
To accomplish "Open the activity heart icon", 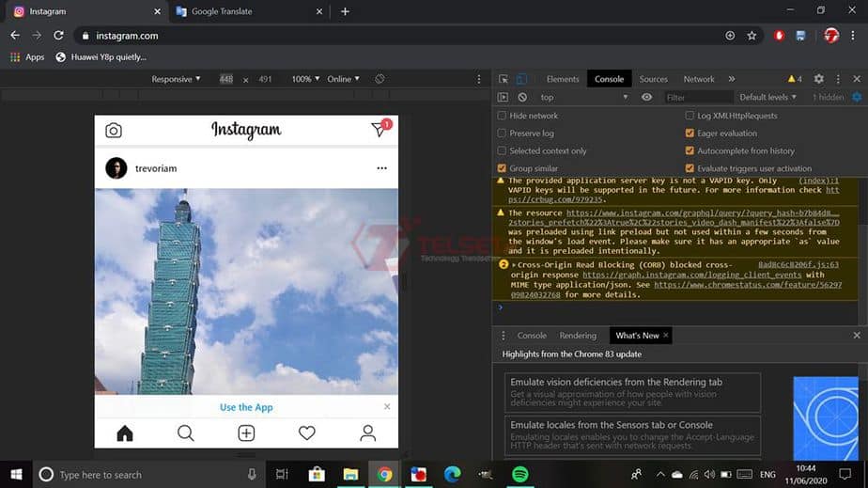I will tap(306, 433).
